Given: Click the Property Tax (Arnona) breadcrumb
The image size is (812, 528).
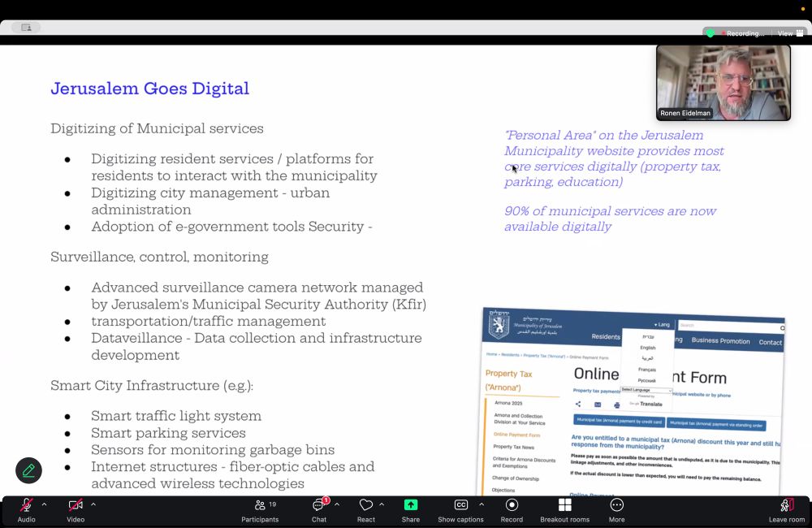Looking at the screenshot, I should coord(544,356).
